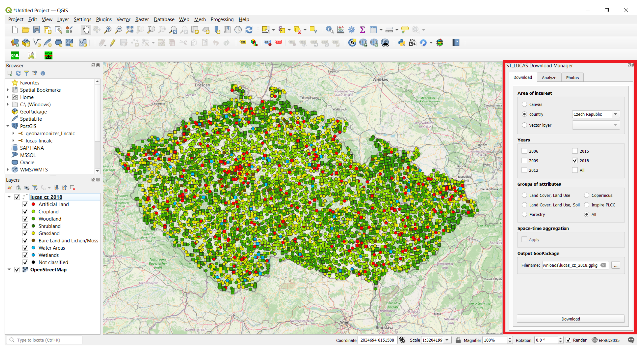Screen dimensions: 644x350
Task: Click the EPSG:3035 CRS button
Action: pos(606,340)
